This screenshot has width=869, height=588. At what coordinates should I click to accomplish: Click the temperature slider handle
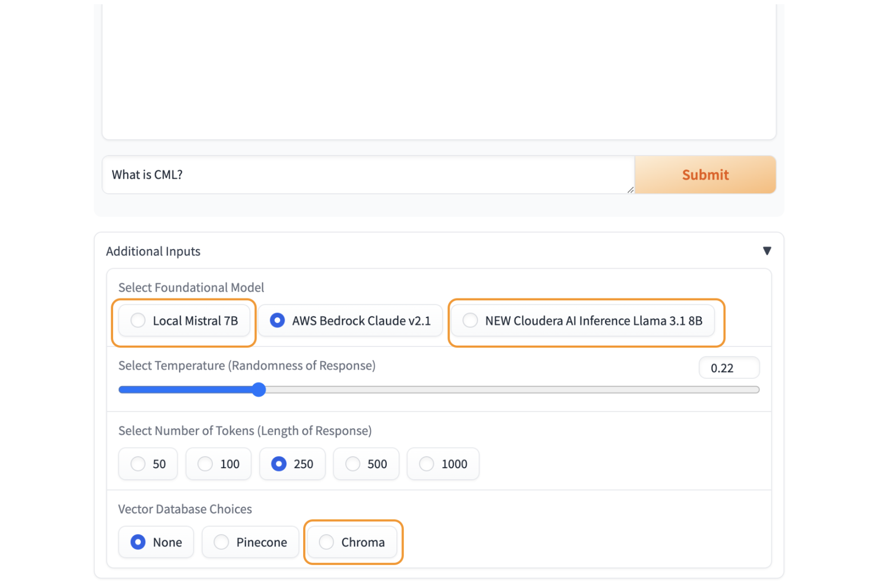[259, 389]
